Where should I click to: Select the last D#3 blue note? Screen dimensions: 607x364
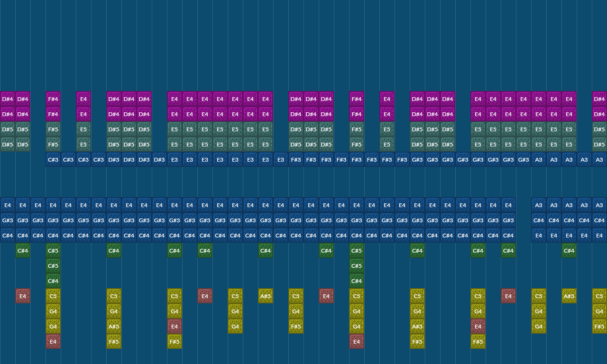click(159, 160)
